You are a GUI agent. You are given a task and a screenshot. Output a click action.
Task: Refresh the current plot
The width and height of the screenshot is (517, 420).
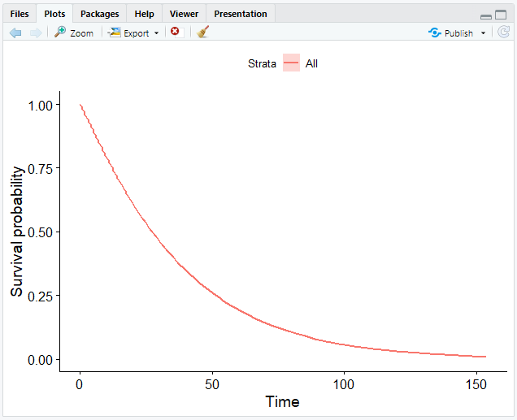pos(503,32)
